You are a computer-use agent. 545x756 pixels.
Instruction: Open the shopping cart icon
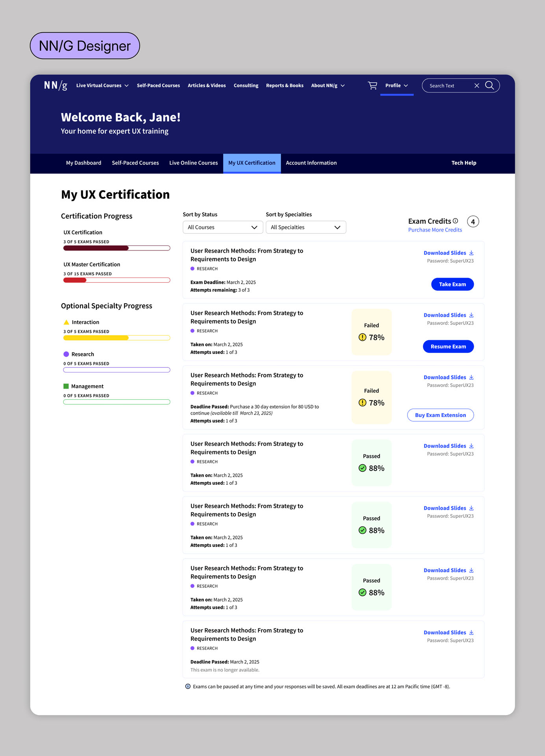coord(372,85)
